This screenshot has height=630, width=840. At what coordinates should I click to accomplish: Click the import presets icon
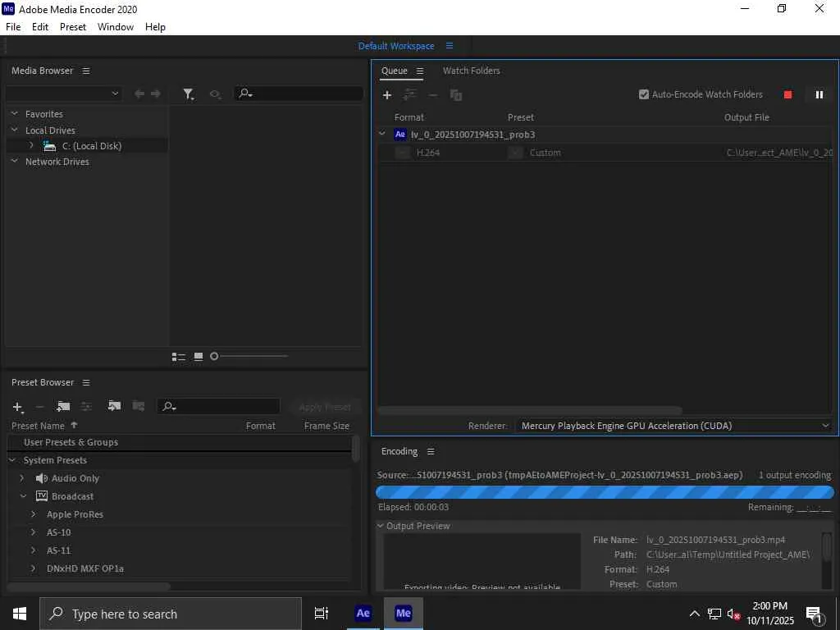tap(114, 406)
